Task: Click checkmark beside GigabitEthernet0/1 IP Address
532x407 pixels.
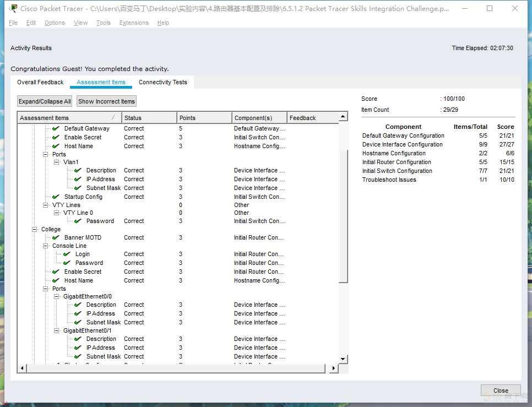Action: coord(78,348)
